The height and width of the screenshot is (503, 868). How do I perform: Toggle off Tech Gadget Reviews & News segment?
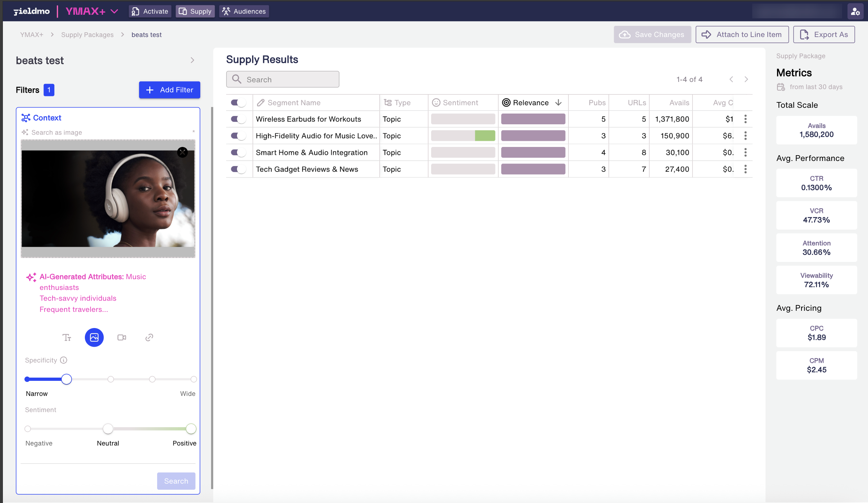click(x=238, y=169)
